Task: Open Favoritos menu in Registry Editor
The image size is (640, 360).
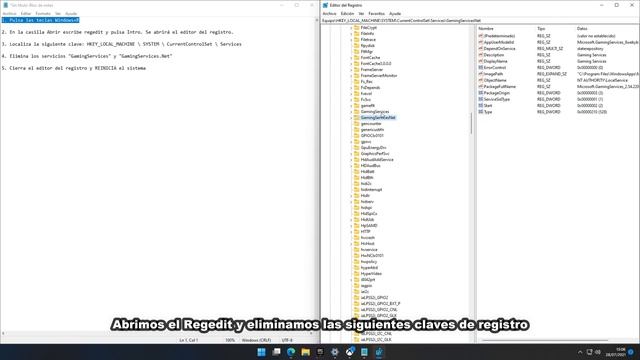Action: (x=376, y=13)
